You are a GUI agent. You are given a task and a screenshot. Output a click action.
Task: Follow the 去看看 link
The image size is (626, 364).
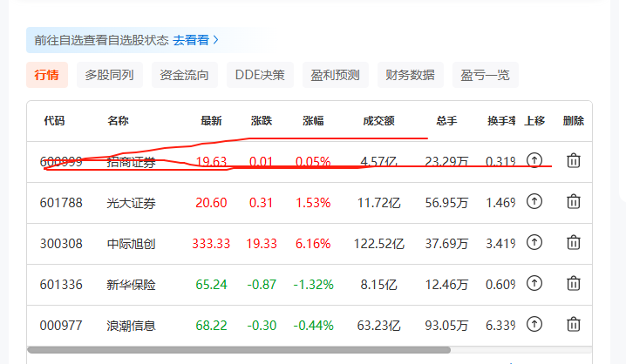(191, 40)
